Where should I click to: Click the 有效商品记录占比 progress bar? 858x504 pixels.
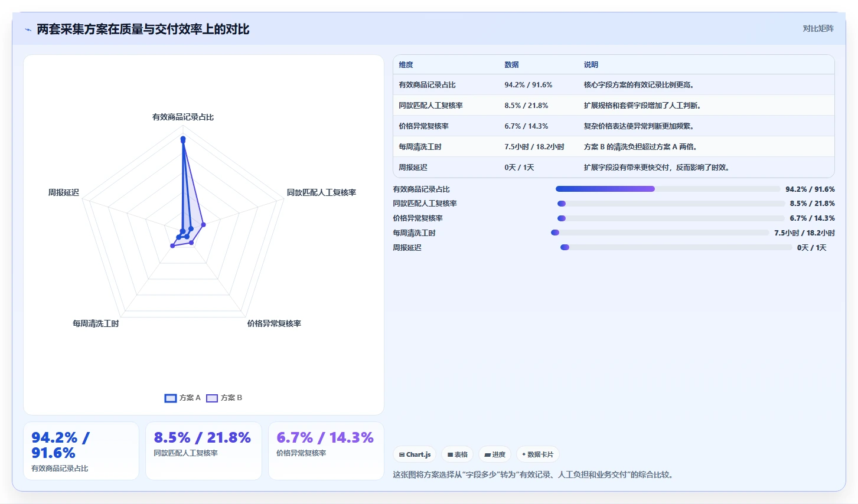click(668, 189)
